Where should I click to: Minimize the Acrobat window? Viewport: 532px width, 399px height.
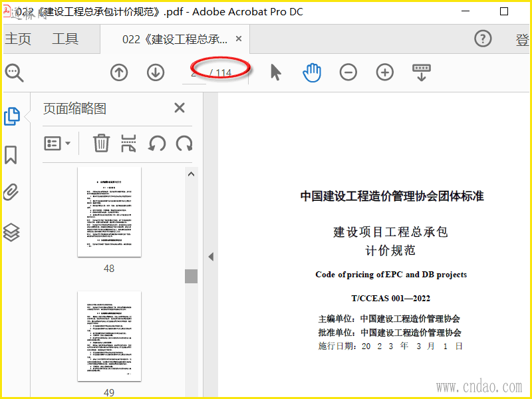pos(465,11)
